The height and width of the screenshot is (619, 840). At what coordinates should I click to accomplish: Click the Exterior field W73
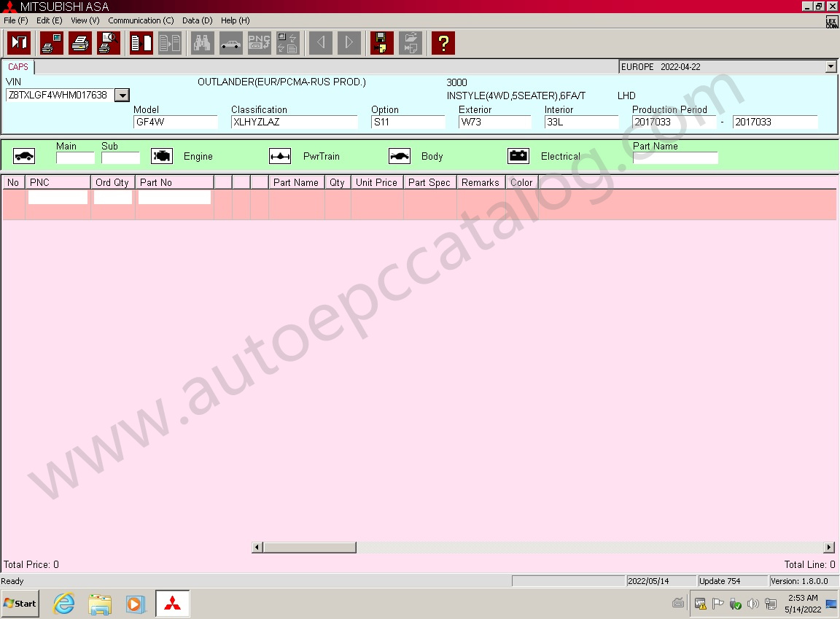pyautogui.click(x=495, y=122)
